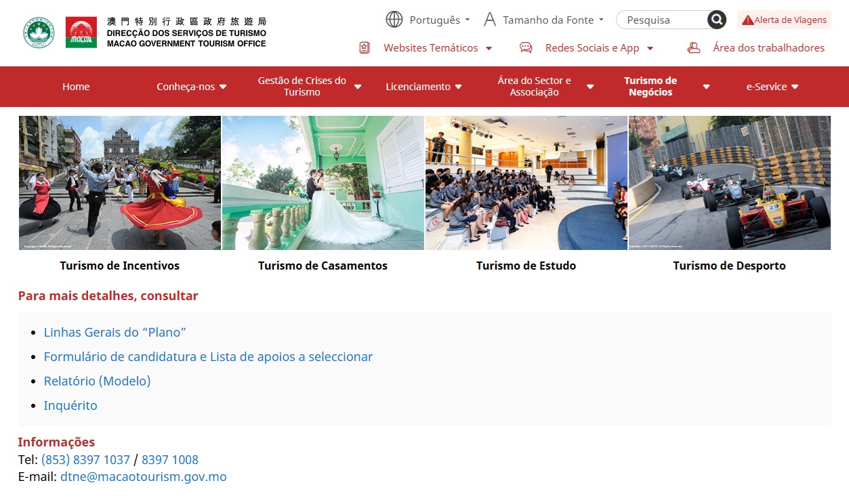Viewport: 849px width, 504px height.
Task: Click the red and green Macao tourism logo
Action: (81, 33)
